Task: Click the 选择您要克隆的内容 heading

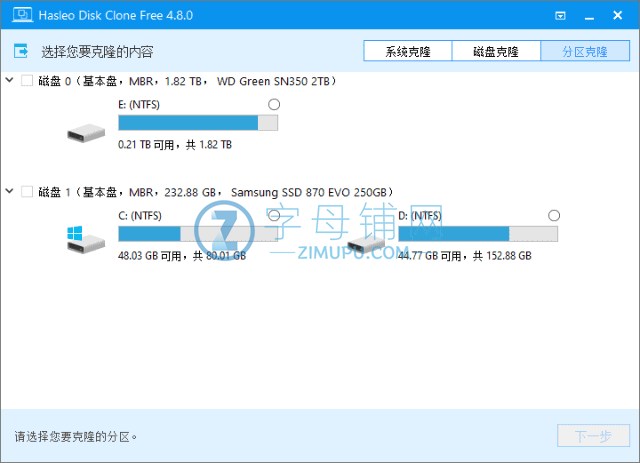Action: (97, 52)
